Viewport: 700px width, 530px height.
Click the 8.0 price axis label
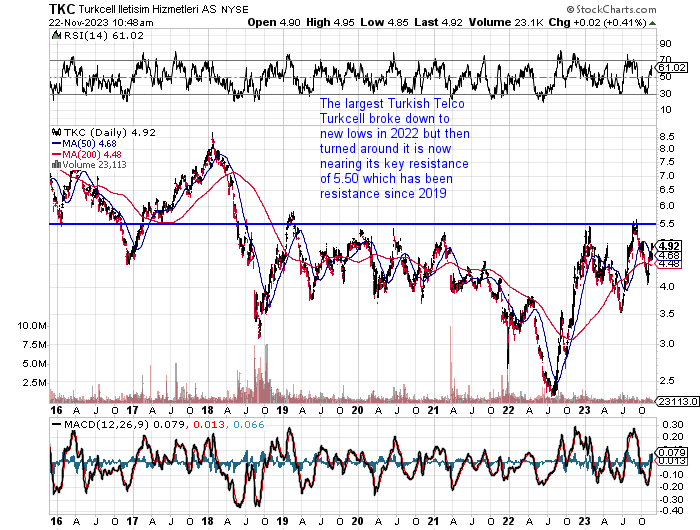667,149
